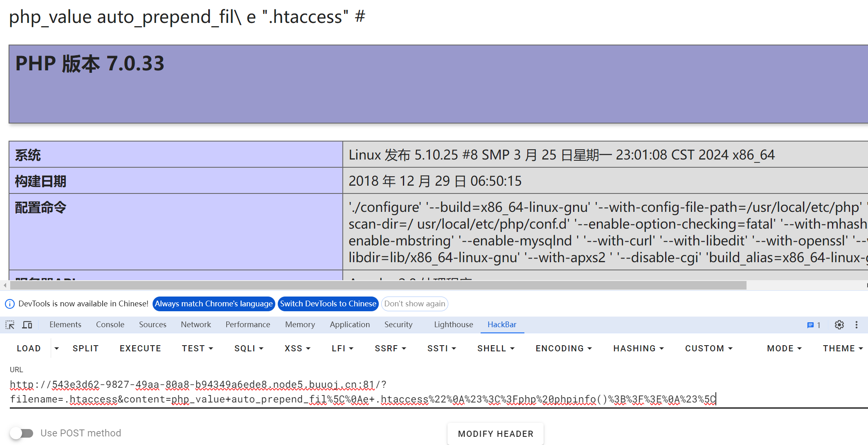
Task: Click the Network tab in DevTools
Action: [195, 325]
